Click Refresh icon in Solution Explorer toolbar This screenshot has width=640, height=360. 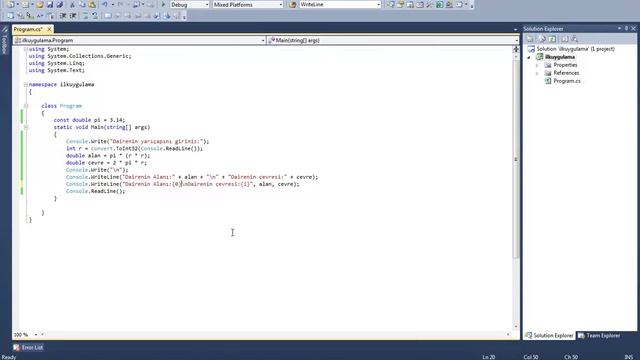pos(552,39)
